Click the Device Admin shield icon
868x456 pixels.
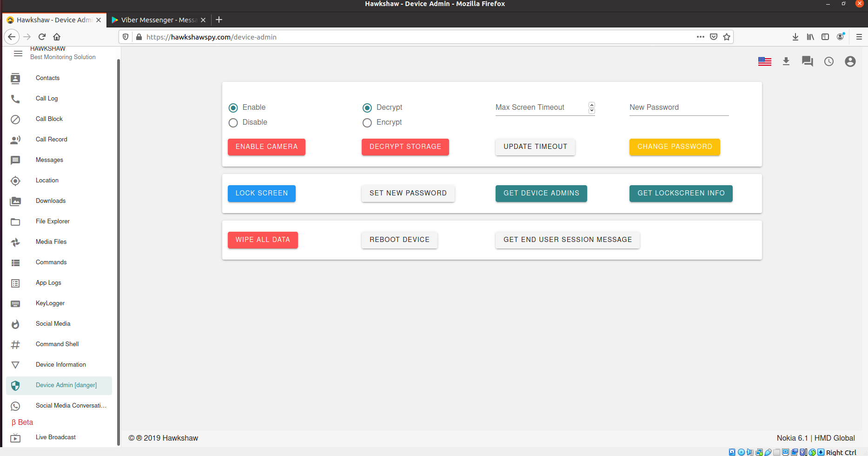click(15, 385)
